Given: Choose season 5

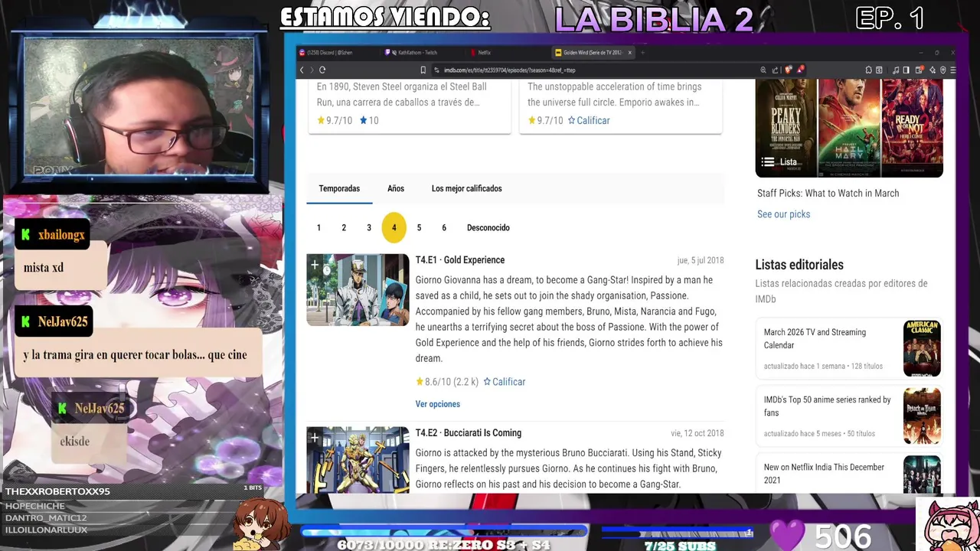Looking at the screenshot, I should (419, 227).
